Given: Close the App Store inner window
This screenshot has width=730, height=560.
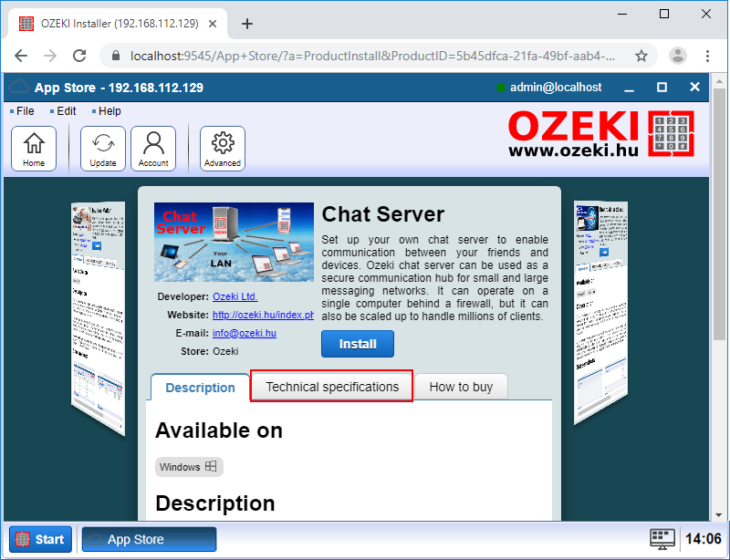Looking at the screenshot, I should coord(694,87).
